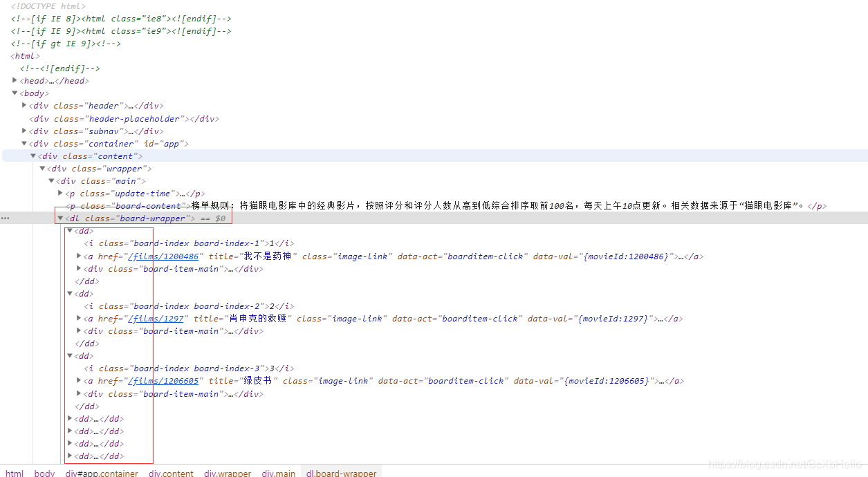Collapse the dl class="board-wrapper" node
The width and height of the screenshot is (868, 477).
tap(60, 218)
